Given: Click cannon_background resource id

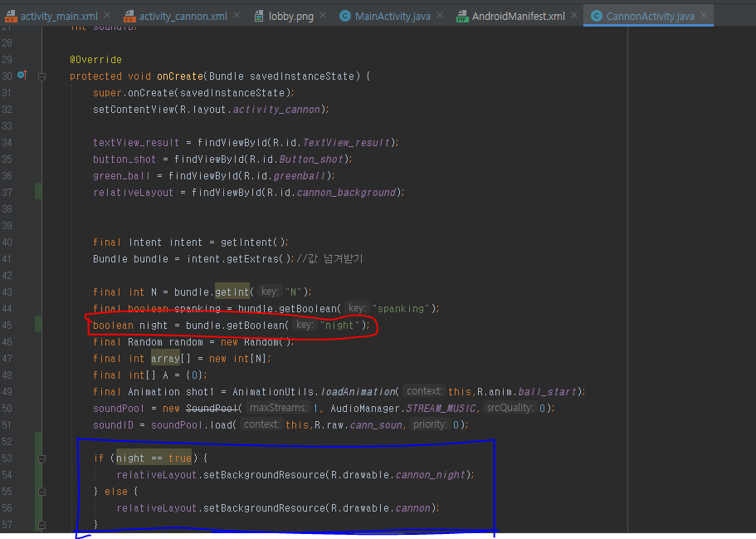Looking at the screenshot, I should [x=346, y=193].
